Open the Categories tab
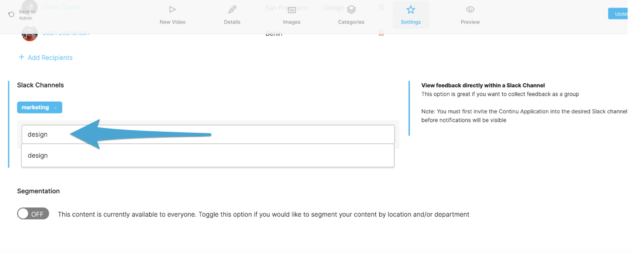644x253 pixels. (351, 15)
